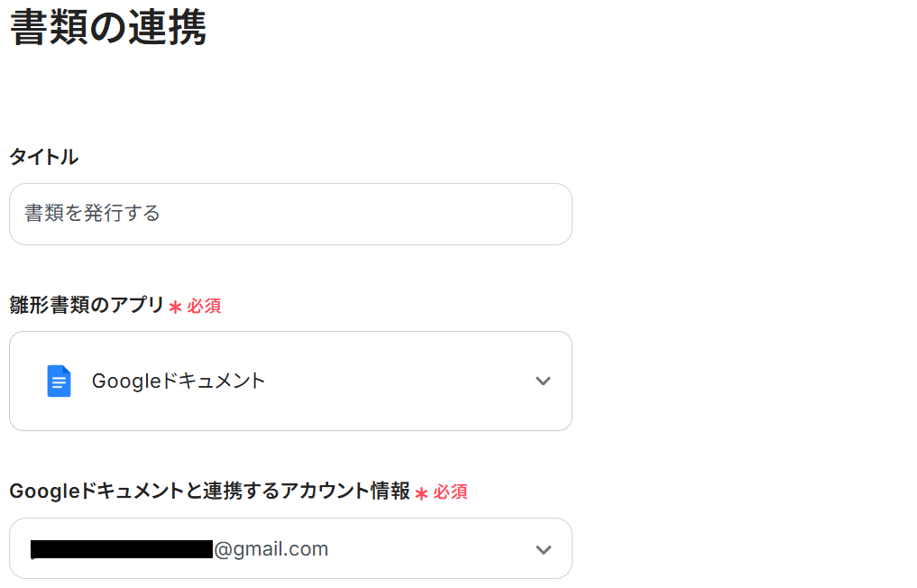
Task: Click the 書類の連携 page heading
Action: [x=108, y=29]
